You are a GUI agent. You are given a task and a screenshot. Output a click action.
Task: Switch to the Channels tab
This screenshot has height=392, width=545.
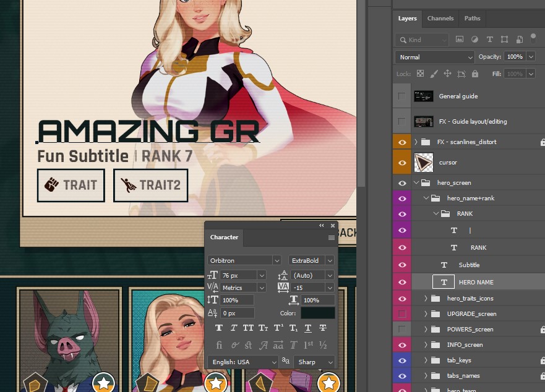tap(440, 19)
